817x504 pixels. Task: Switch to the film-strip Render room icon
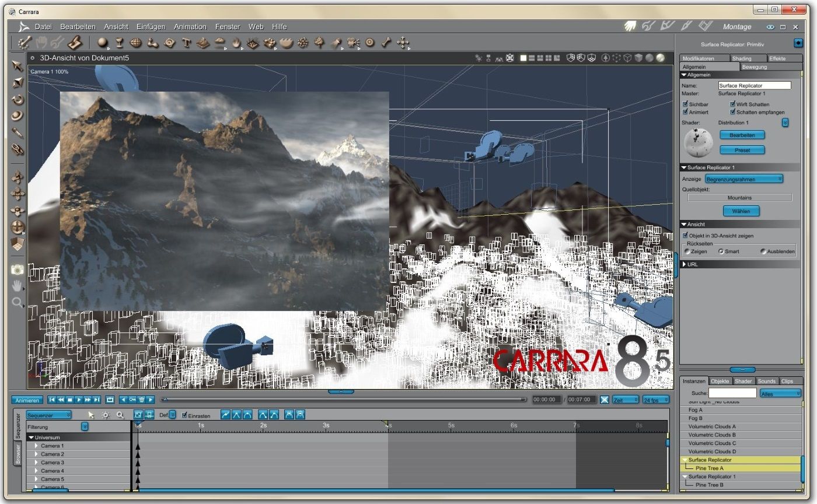pyautogui.click(x=706, y=26)
